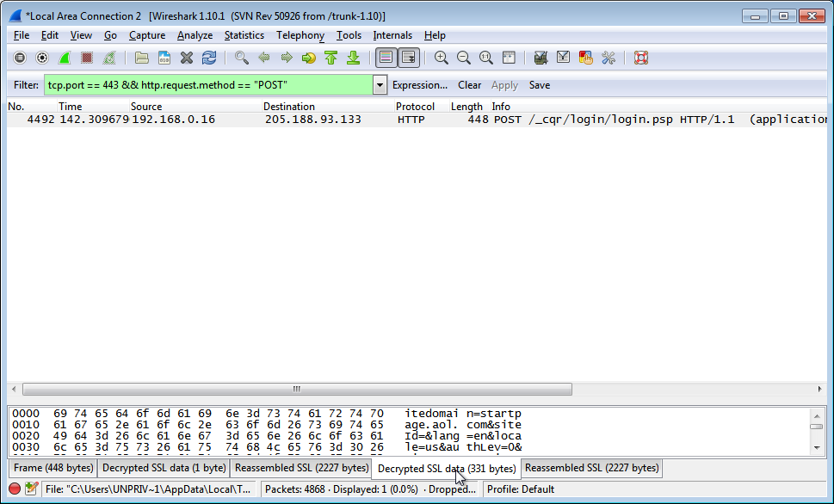Switch to Frame (448 bytes) tab
The height and width of the screenshot is (504, 834).
(x=53, y=468)
